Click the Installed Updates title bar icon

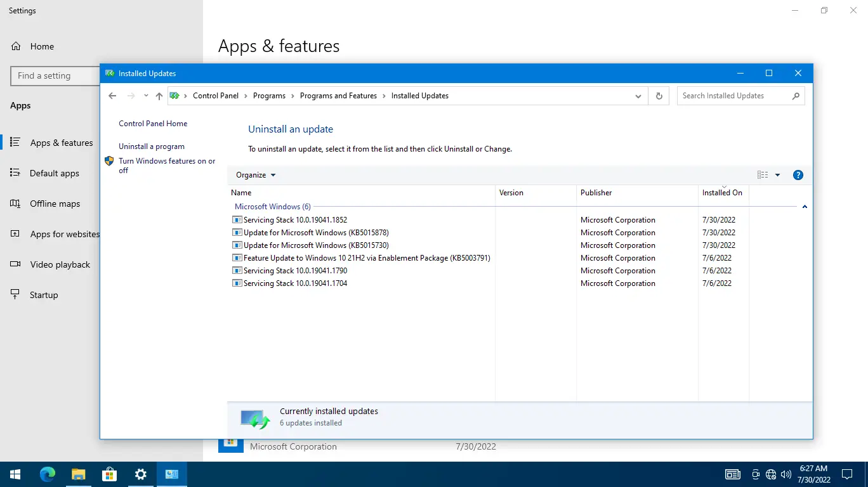[x=110, y=74]
